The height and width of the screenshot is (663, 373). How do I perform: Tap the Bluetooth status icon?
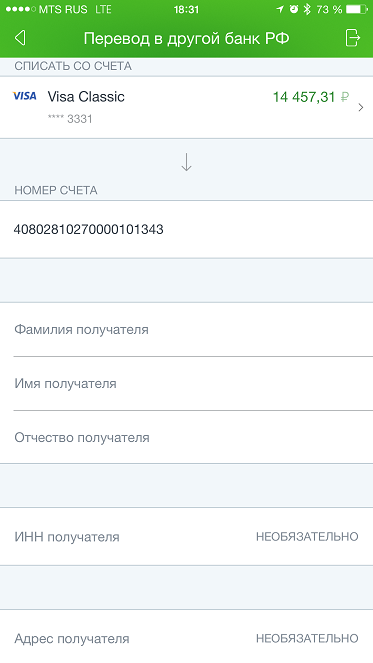pos(307,9)
